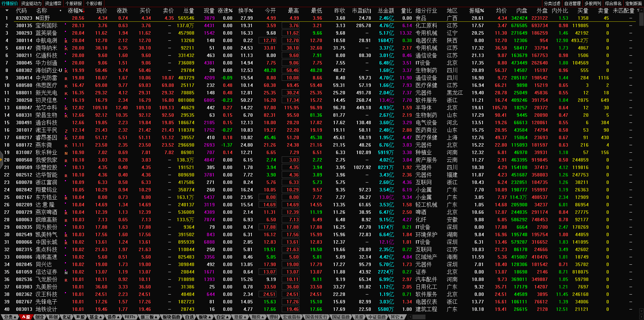Click the 分类过滤 button
This screenshot has width=644, height=320.
pos(552,3)
